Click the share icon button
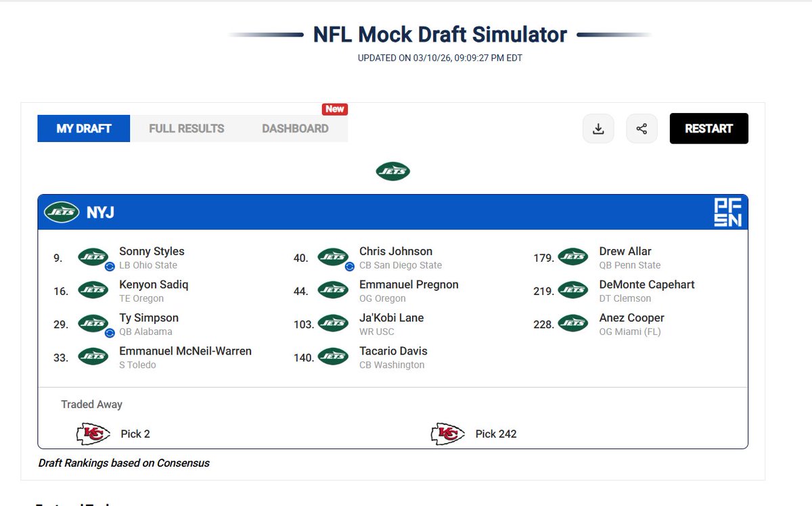The height and width of the screenshot is (506, 812). [x=641, y=129]
